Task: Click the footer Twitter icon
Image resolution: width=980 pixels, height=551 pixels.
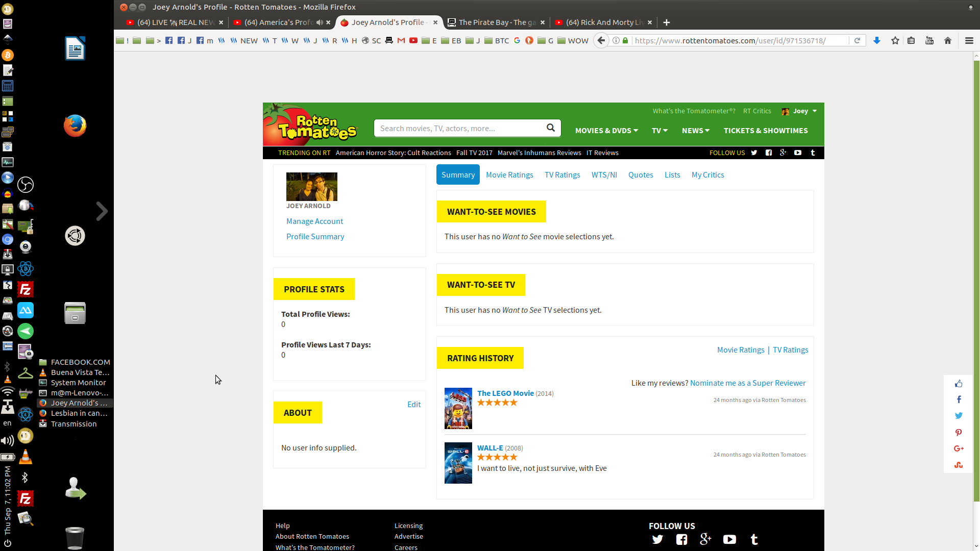Action: coord(657,539)
